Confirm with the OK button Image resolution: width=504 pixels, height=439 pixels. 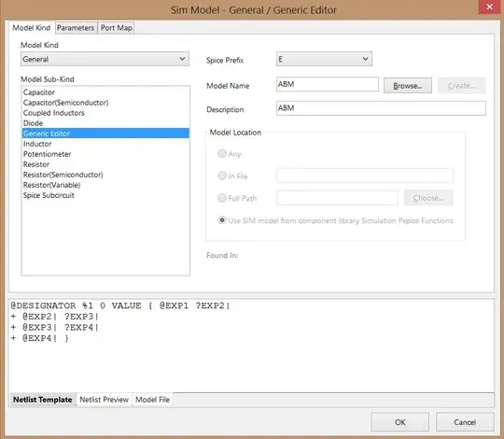[399, 422]
